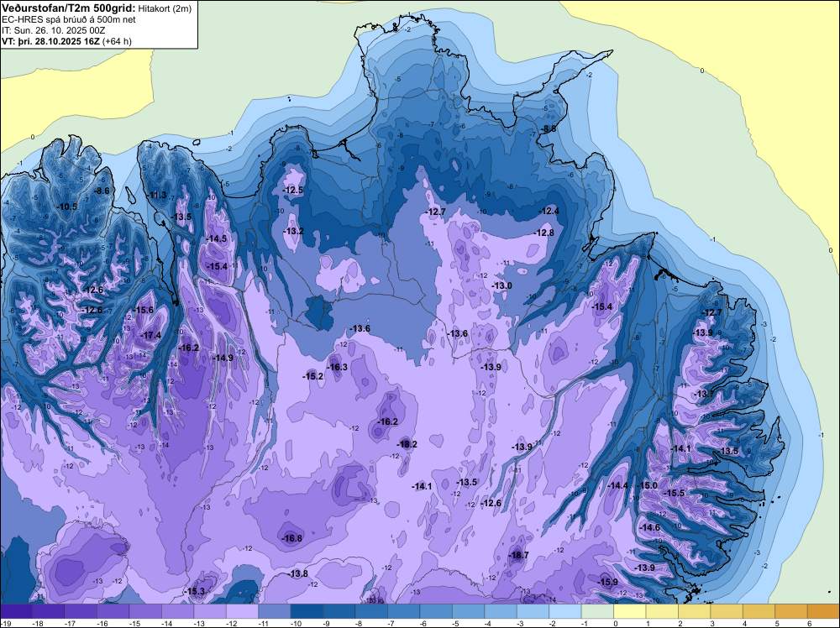Click the title text 'Veðurstofan/T2m 500grid'
The width and height of the screenshot is (840, 628).
68,8
